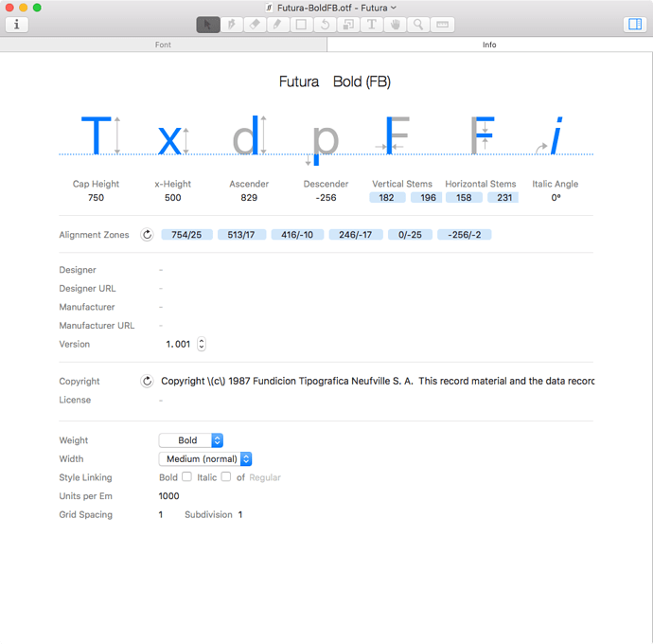Screen dimensions: 653x644
Task: Select the Hand tool
Action: pos(395,25)
